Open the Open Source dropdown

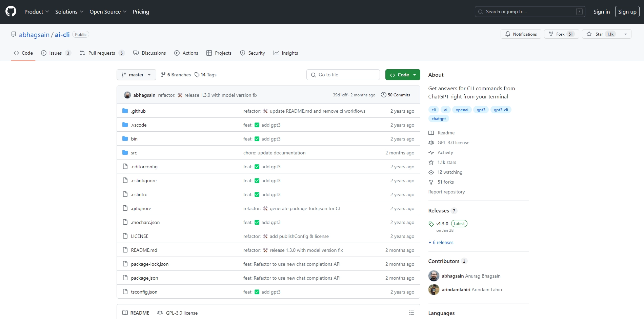[108, 12]
